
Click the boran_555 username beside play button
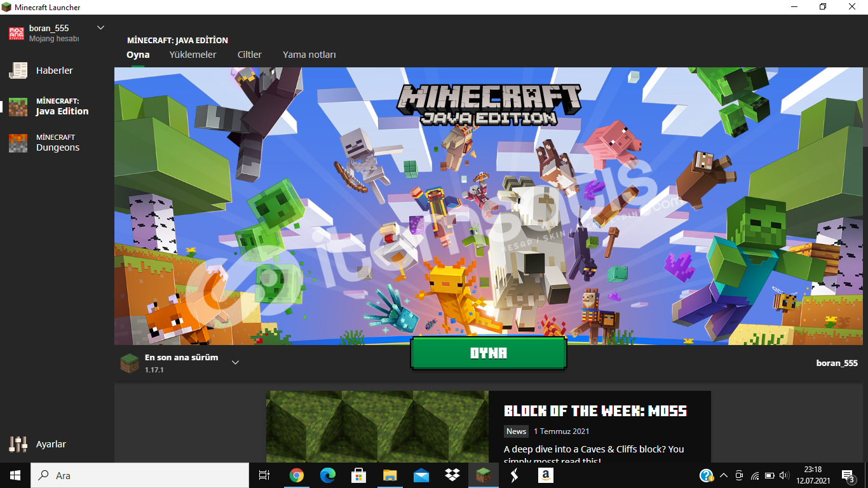pyautogui.click(x=837, y=363)
